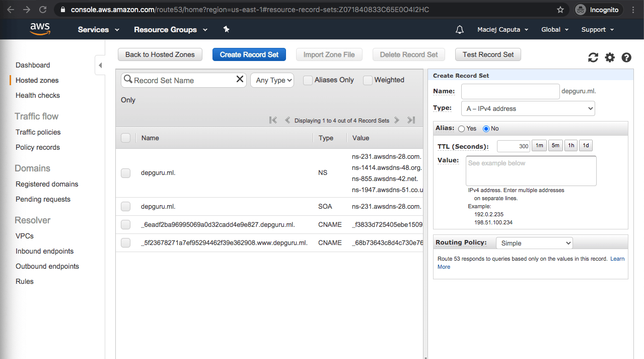Viewport: 644px width, 359px height.
Task: Enable the Aliases Only checkbox
Action: [x=308, y=80]
